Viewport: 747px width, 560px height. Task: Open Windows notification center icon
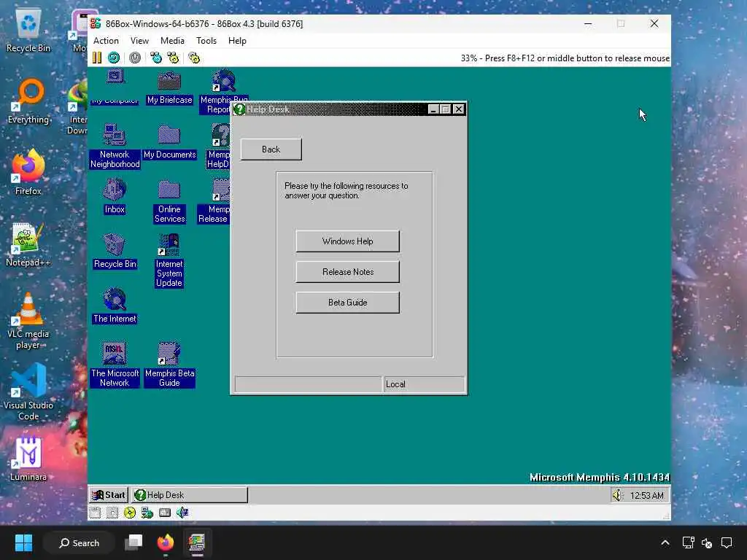[727, 542]
